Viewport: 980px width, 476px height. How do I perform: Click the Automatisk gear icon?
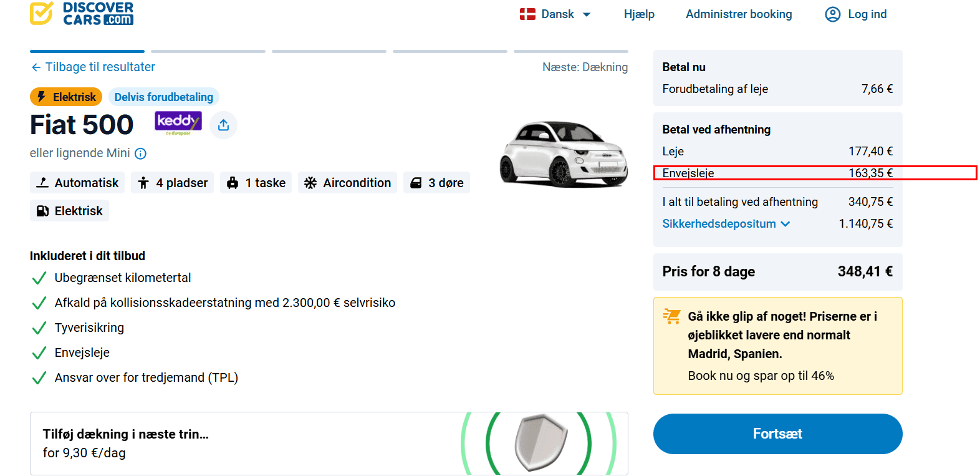[x=42, y=183]
